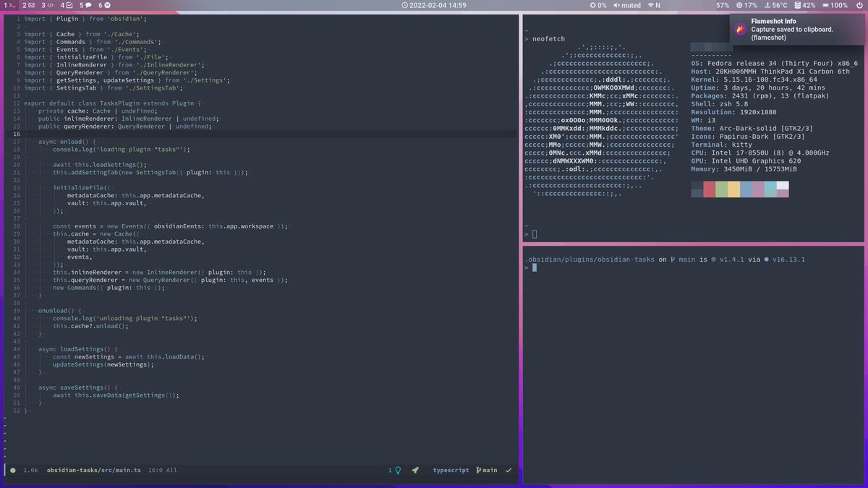Click the green modified-status dot in statusline
868x488 pixels.
click(x=12, y=470)
